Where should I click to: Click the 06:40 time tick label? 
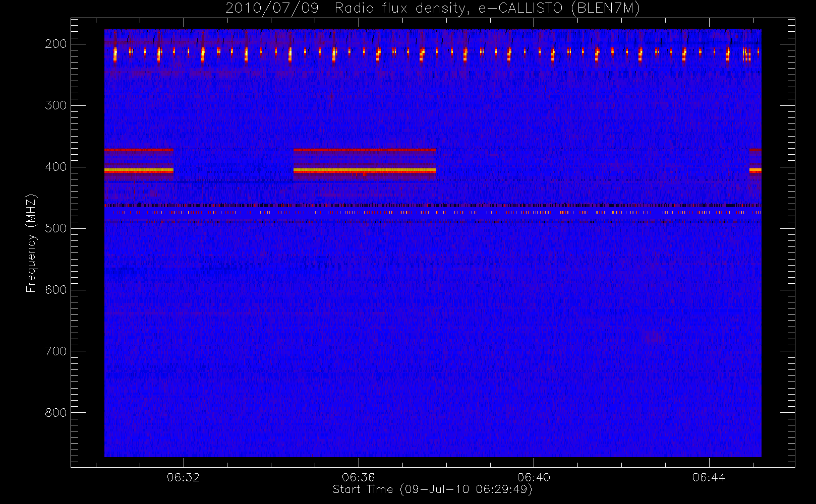pos(534,477)
